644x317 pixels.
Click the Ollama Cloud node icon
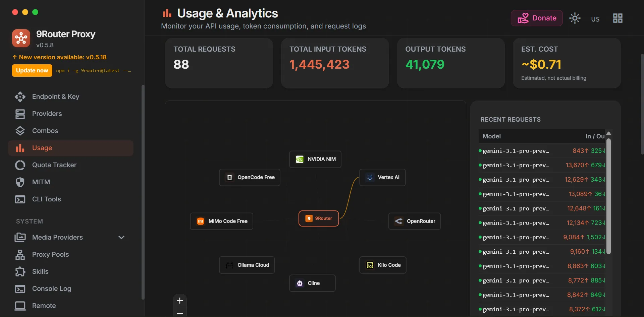pos(229,265)
